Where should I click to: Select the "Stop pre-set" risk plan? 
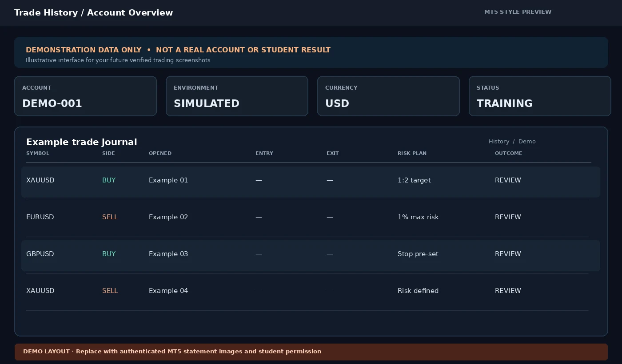[418, 254]
